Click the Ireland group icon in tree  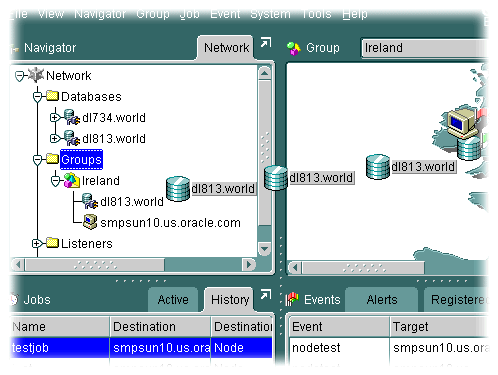tap(72, 180)
